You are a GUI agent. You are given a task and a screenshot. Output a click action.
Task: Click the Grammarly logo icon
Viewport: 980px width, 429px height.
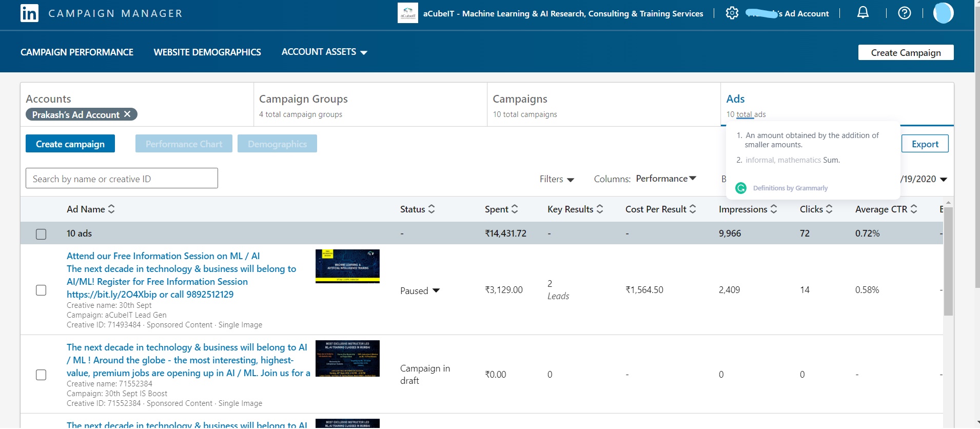tap(741, 188)
